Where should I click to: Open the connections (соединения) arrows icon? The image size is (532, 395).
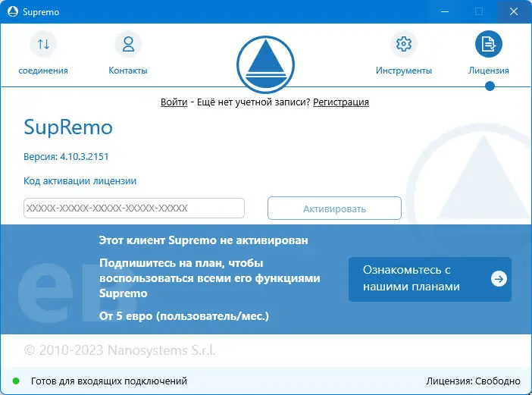click(x=43, y=44)
